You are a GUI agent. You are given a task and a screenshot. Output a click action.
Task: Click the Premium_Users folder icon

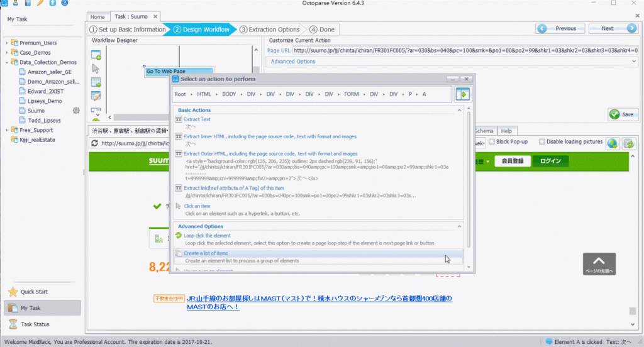pyautogui.click(x=15, y=43)
